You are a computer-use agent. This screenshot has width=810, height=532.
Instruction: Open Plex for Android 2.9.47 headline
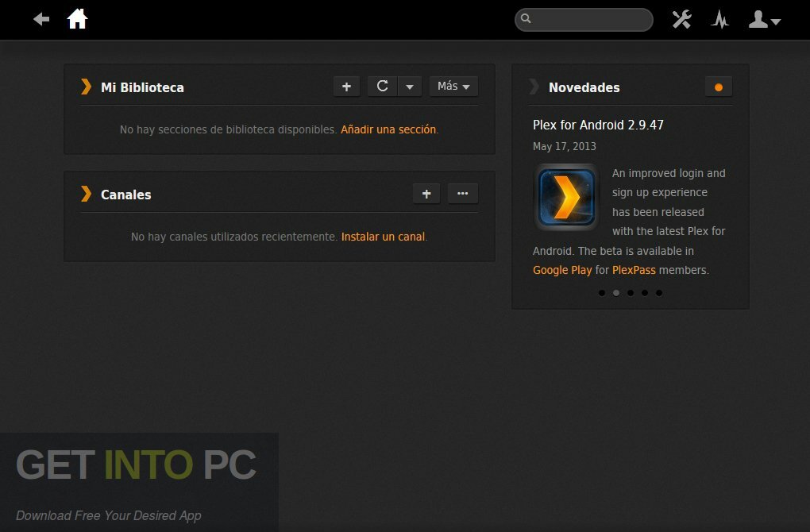point(598,125)
